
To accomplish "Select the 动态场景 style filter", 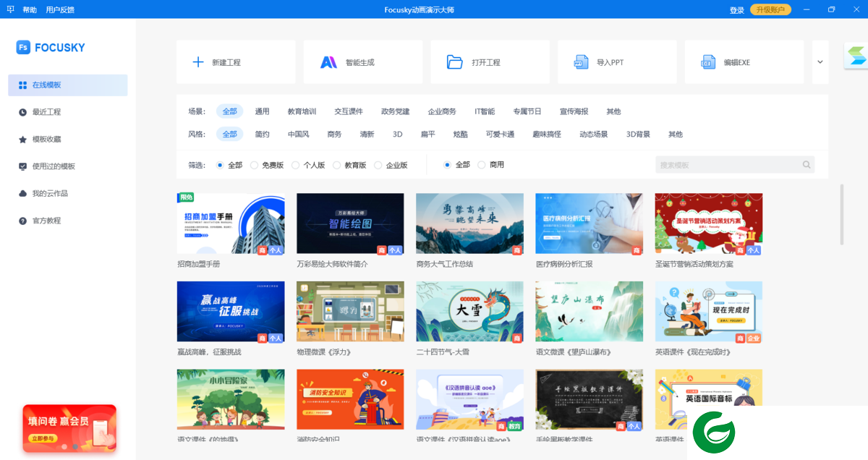I will pyautogui.click(x=593, y=135).
